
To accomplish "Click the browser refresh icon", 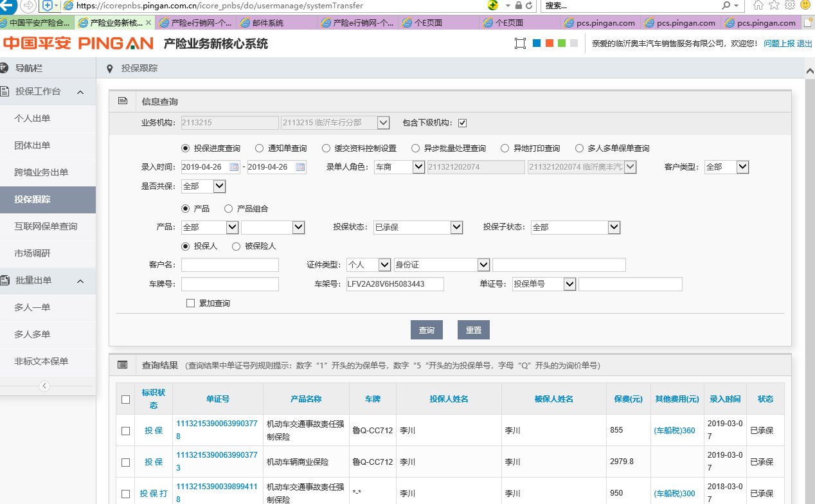I will coord(529,5).
